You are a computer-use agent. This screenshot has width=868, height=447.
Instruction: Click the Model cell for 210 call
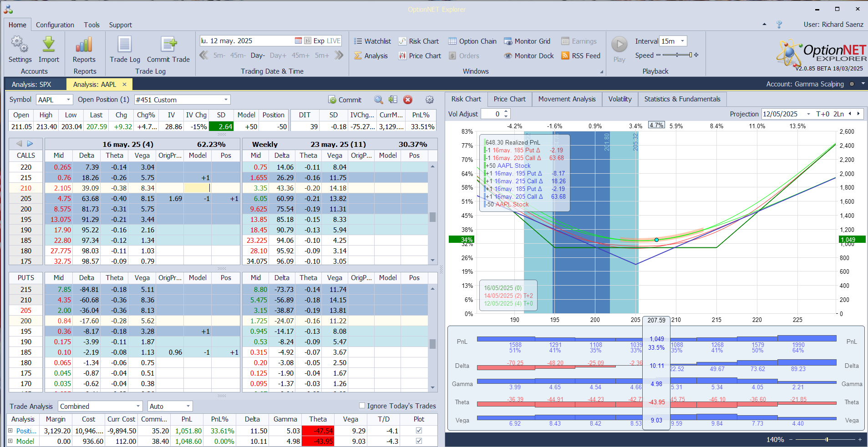point(198,188)
